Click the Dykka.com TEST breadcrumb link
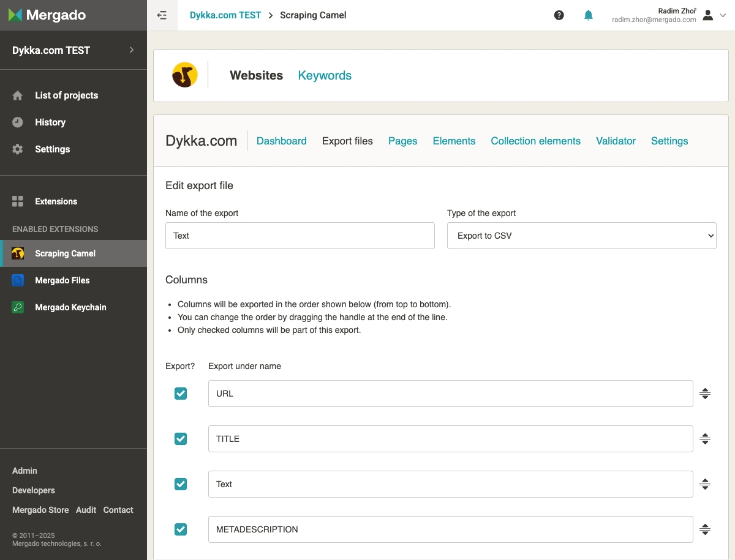Viewport: 735px width, 560px height. 225,15
